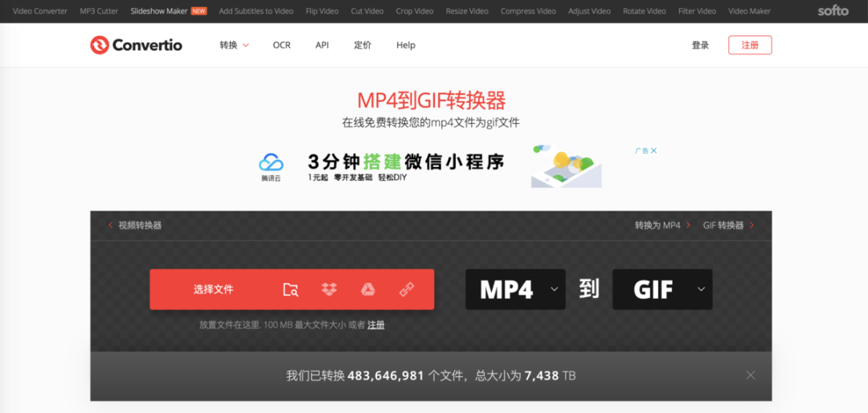Open Crop Video tool
The height and width of the screenshot is (413, 868).
tap(415, 11)
